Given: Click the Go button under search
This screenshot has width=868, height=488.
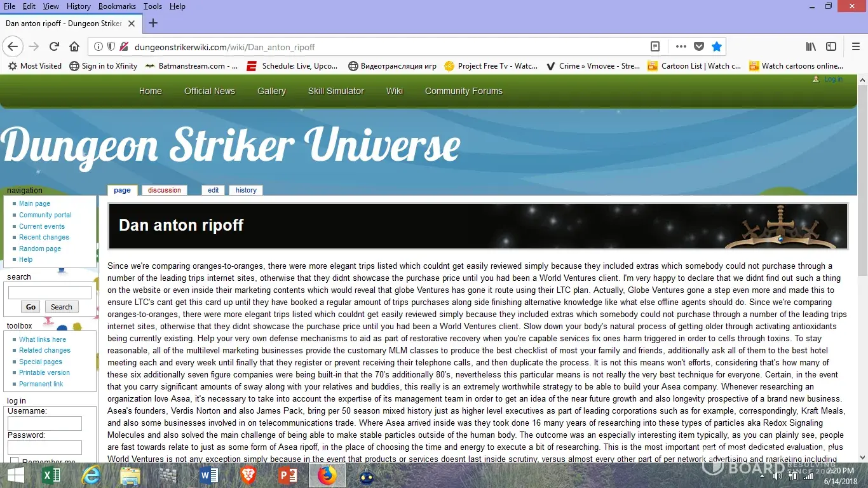Looking at the screenshot, I should [x=31, y=307].
